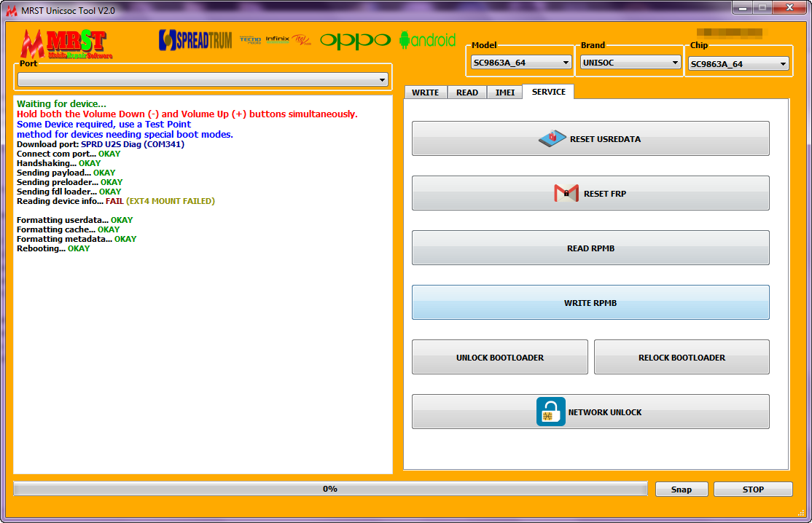Click the 'Connect com port... OKAY' line
The image size is (812, 523).
(69, 154)
